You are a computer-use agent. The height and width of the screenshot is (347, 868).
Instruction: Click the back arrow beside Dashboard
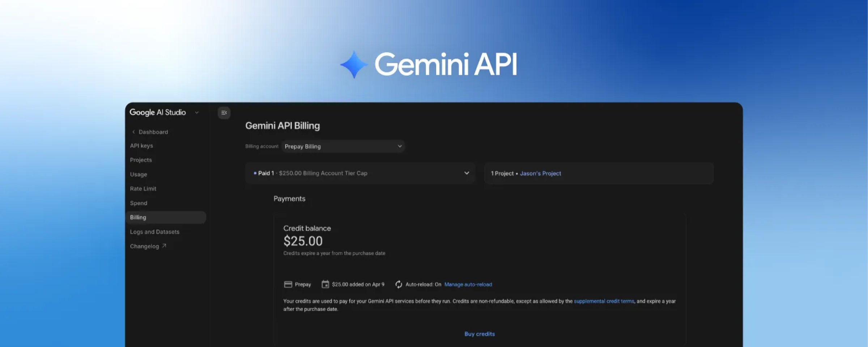(x=133, y=132)
